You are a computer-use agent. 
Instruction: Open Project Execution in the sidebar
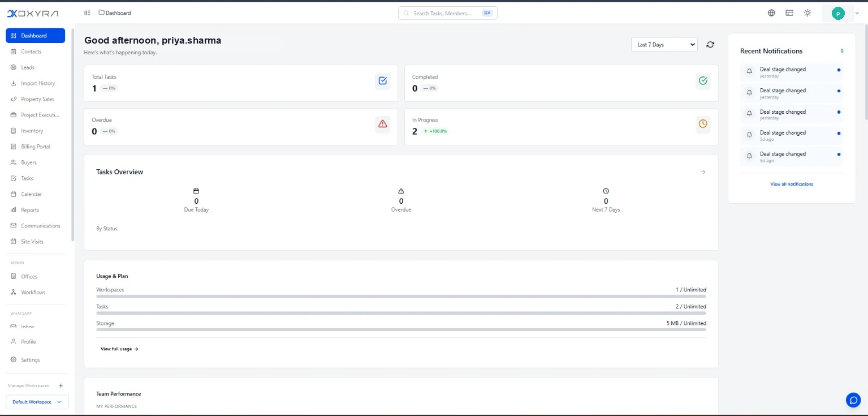[36, 115]
